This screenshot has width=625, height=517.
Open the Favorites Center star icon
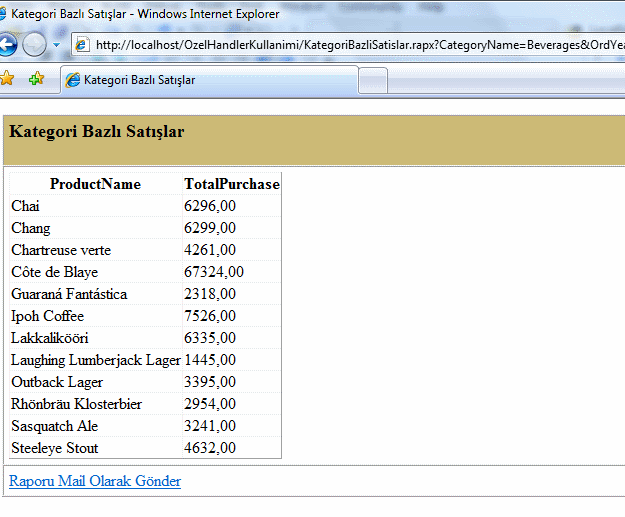[x=7, y=79]
